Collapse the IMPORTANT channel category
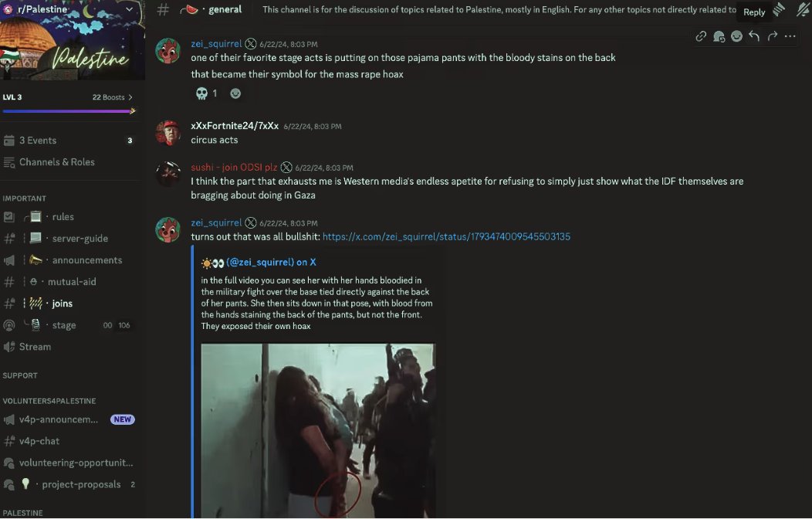The width and height of the screenshot is (812, 519). [25, 198]
